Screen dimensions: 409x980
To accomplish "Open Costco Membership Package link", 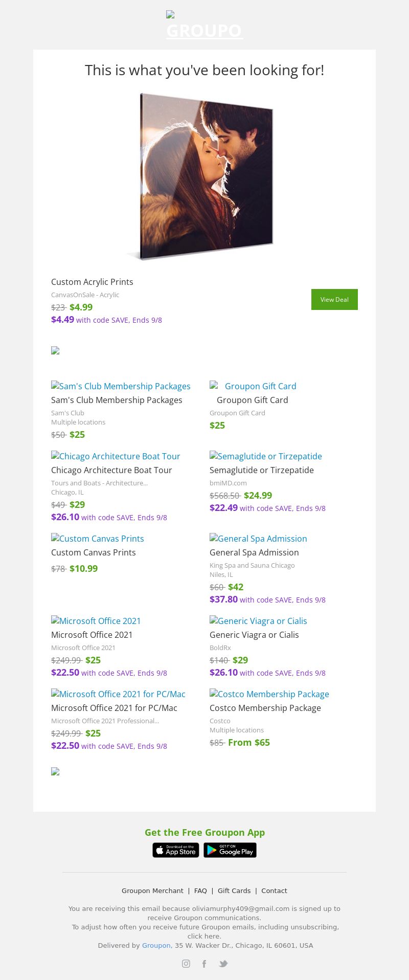I will pyautogui.click(x=269, y=694).
